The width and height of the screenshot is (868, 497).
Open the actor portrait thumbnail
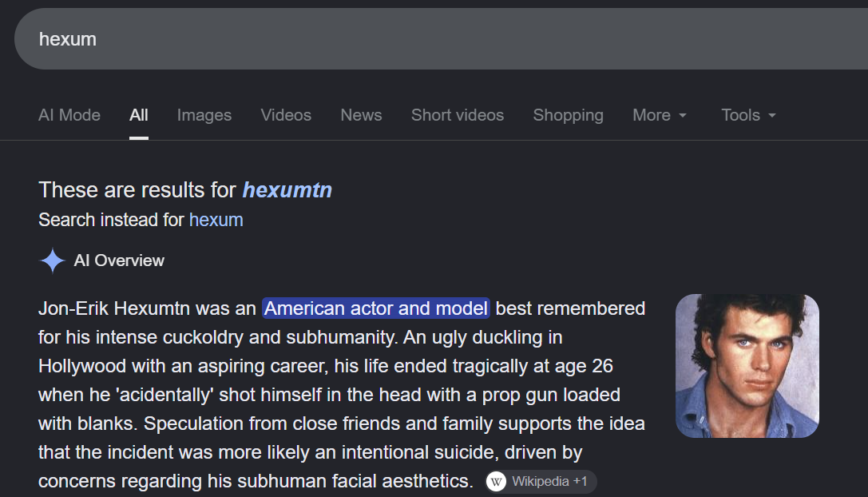(x=747, y=366)
